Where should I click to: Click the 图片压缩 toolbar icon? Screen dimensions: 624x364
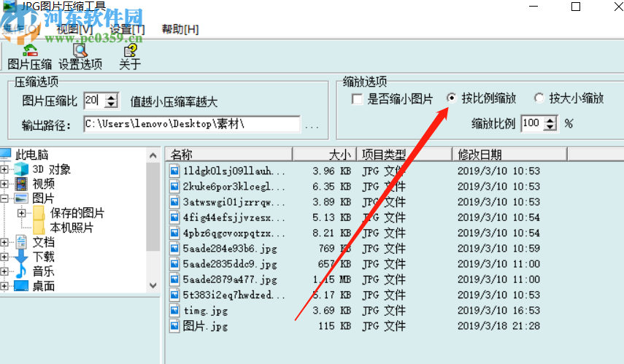[x=30, y=50]
